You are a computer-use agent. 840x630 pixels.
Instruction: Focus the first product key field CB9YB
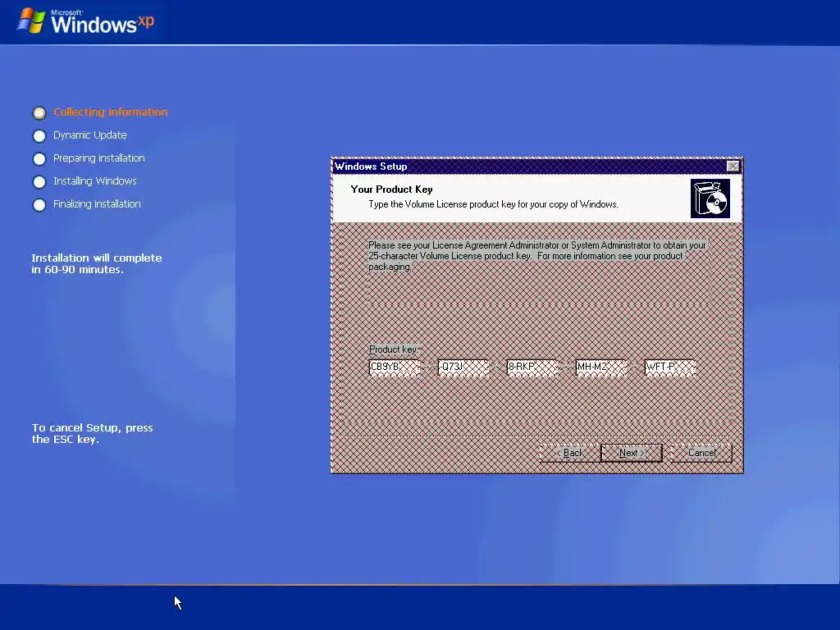click(395, 367)
